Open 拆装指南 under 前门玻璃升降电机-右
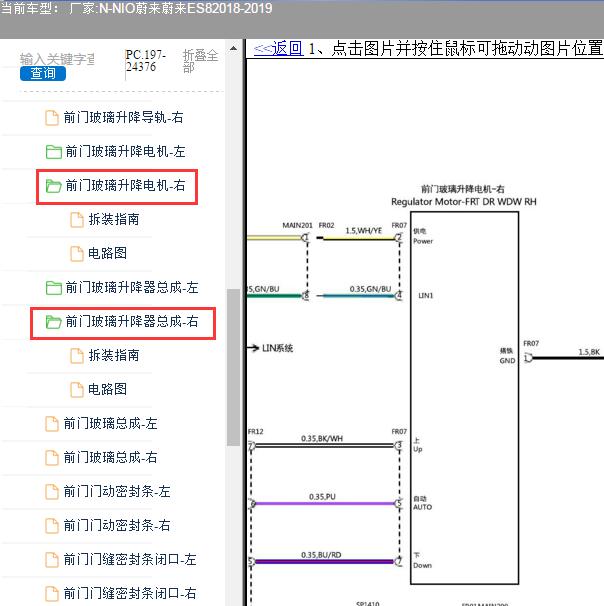This screenshot has height=606, width=604. point(114,219)
